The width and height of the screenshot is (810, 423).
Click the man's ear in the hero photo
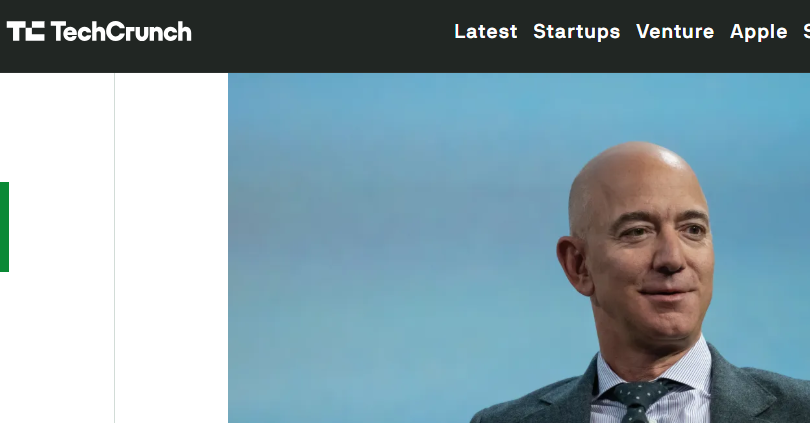(574, 263)
